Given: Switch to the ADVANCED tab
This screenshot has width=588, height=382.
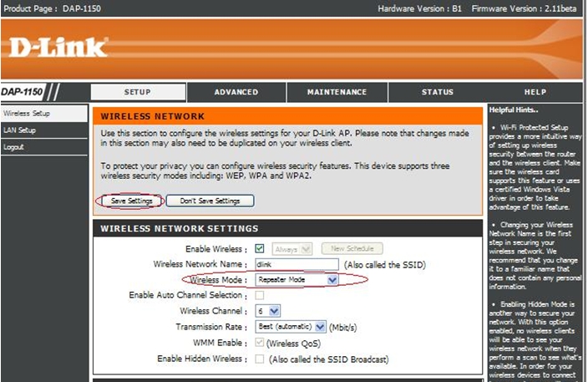Looking at the screenshot, I should pos(236,92).
